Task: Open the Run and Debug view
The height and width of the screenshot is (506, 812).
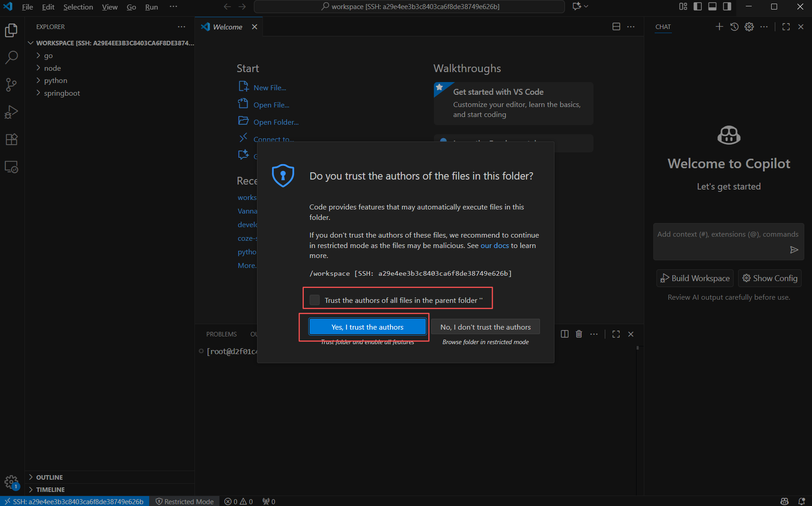Action: [x=11, y=112]
